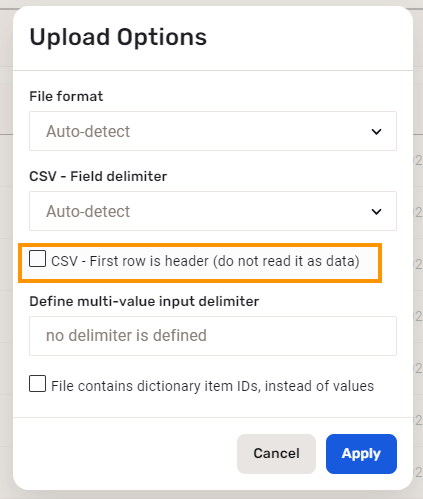This screenshot has width=423, height=499.
Task: Click the Upload Options dialog title
Action: pyautogui.click(x=118, y=37)
